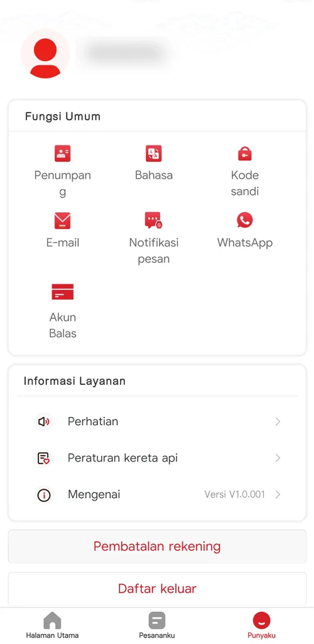
Task: Expand the Perhatian row chevron
Action: pyautogui.click(x=278, y=422)
